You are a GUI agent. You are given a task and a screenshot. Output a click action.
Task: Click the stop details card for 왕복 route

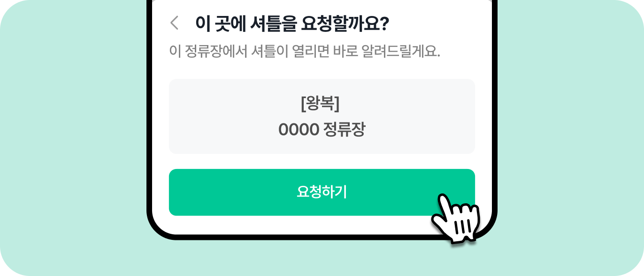pos(322,116)
